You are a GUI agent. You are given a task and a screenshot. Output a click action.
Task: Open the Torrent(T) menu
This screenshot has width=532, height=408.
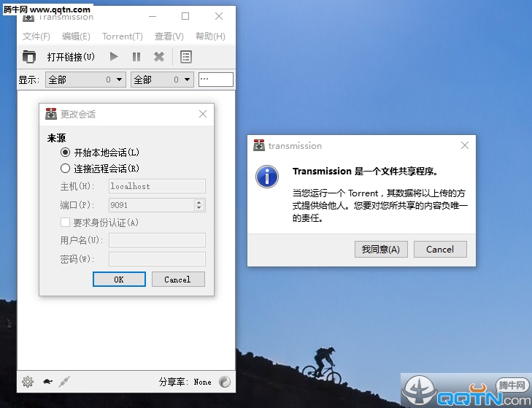coord(123,36)
